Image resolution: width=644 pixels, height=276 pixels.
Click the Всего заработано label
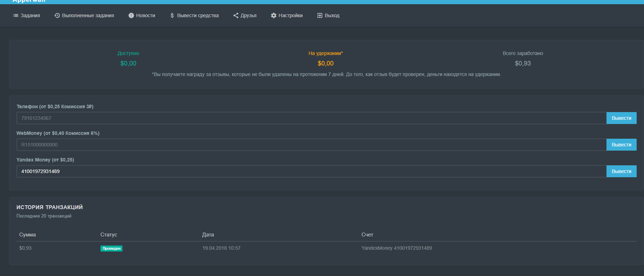(x=523, y=53)
